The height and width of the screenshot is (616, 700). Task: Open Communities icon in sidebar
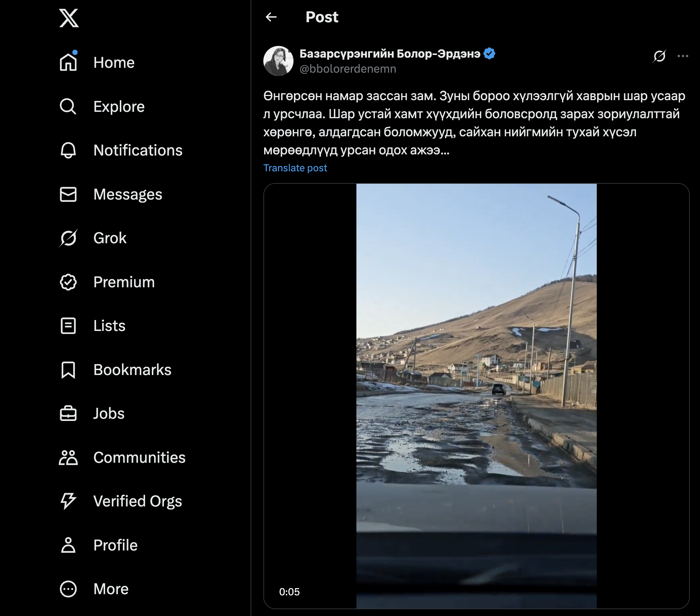coord(68,457)
